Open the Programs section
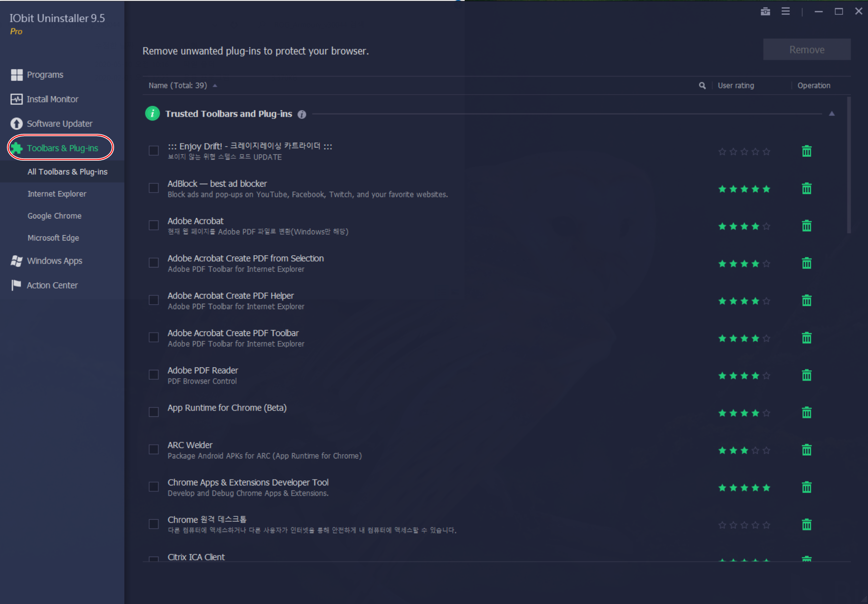Viewport: 868px width, 604px height. 45,74
